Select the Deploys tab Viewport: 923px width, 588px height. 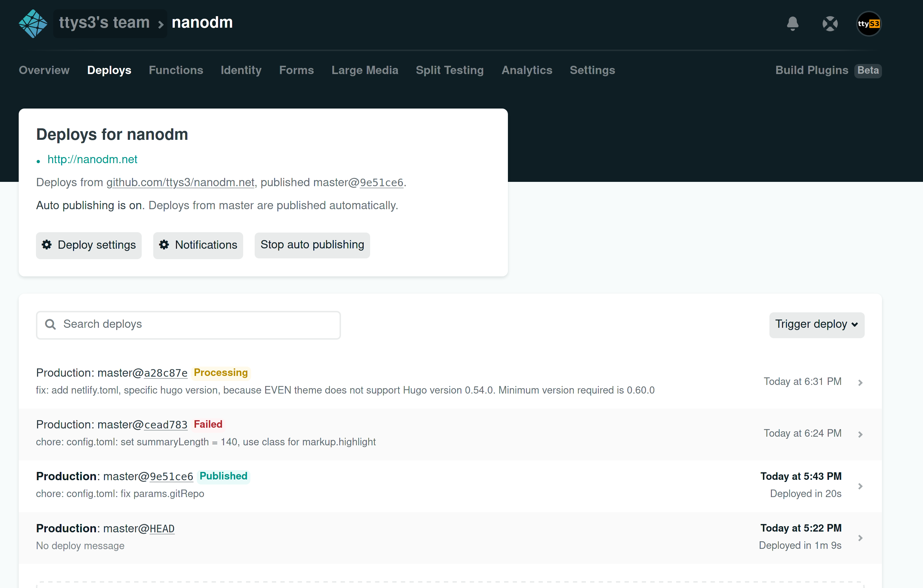click(109, 70)
